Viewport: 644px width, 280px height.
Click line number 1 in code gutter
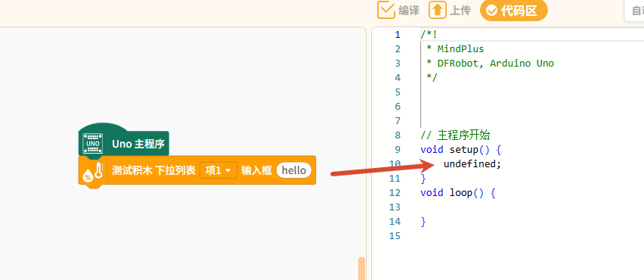[x=397, y=35]
